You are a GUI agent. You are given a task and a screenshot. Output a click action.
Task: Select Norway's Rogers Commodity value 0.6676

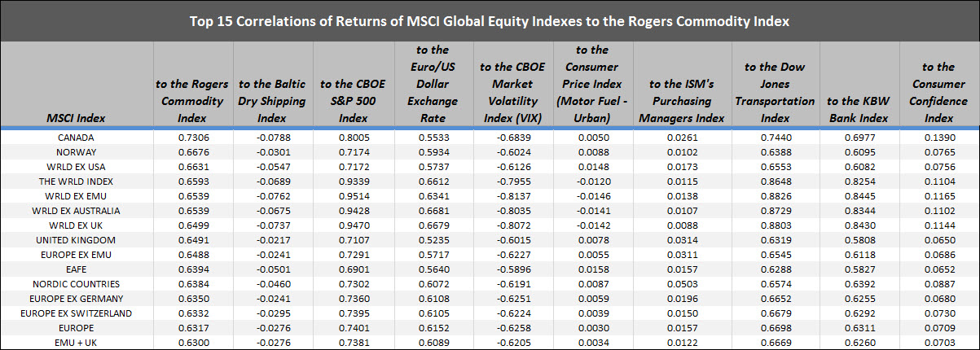click(192, 152)
